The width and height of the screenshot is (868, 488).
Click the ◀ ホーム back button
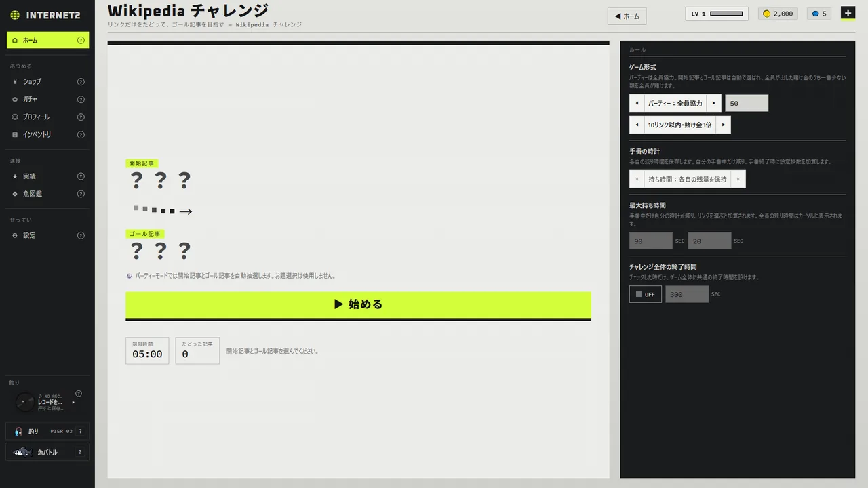[x=627, y=16]
